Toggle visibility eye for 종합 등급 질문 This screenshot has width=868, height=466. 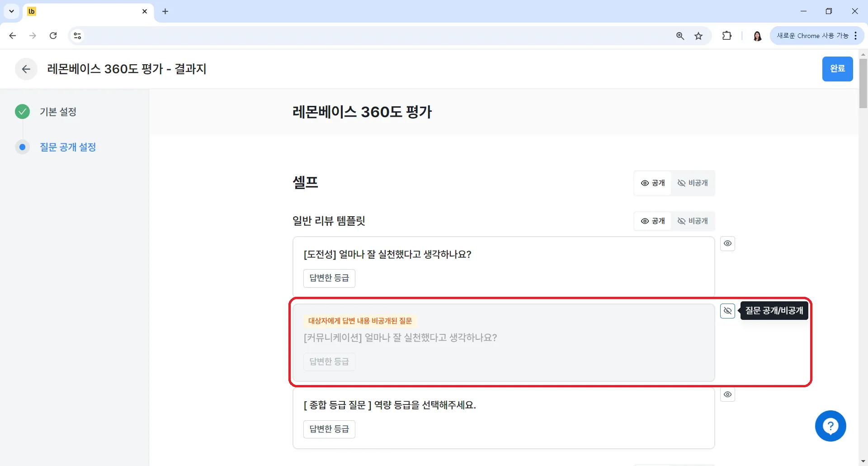coord(727,395)
